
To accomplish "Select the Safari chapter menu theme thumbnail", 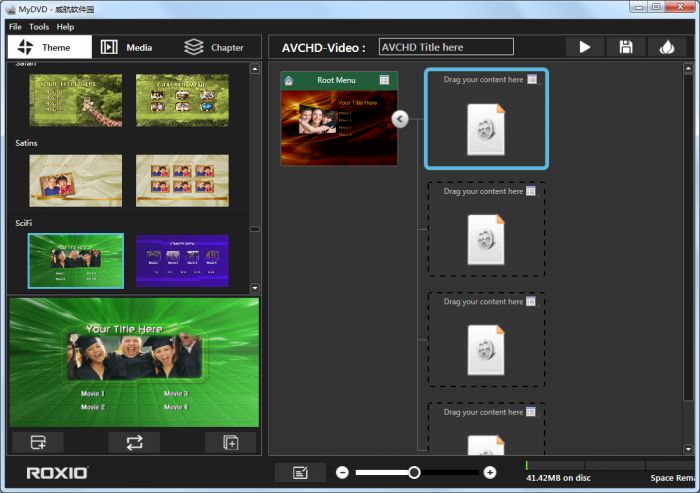I will [x=182, y=100].
